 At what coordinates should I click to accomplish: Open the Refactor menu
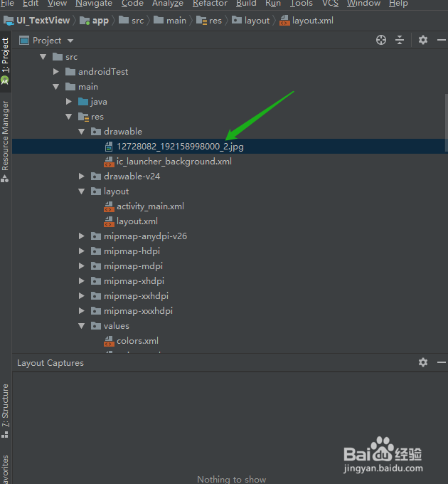[x=210, y=3]
